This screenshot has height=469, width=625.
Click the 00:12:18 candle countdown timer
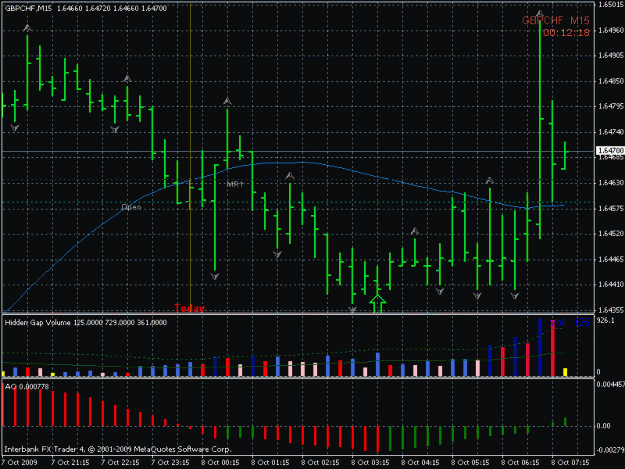566,33
